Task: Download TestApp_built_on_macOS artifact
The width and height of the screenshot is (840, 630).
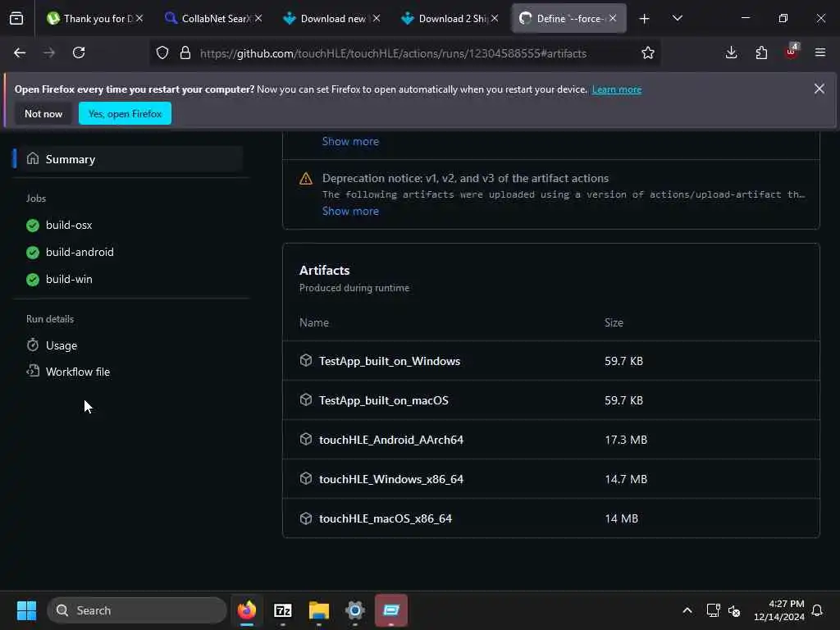Action: [384, 400]
